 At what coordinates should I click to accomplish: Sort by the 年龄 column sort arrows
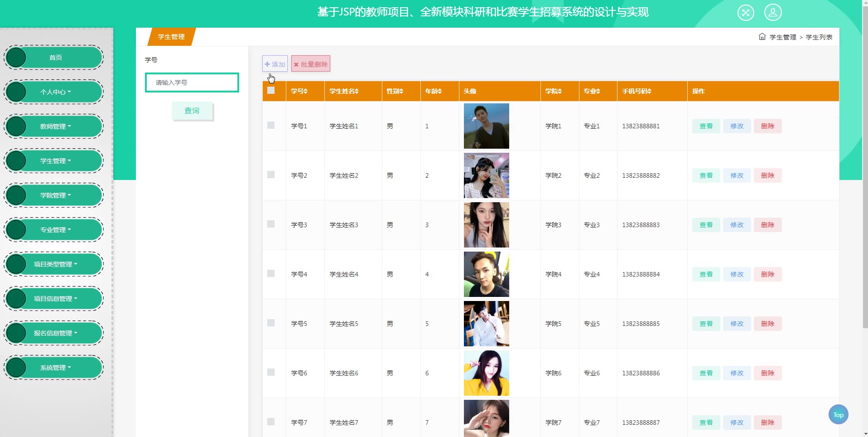click(439, 91)
